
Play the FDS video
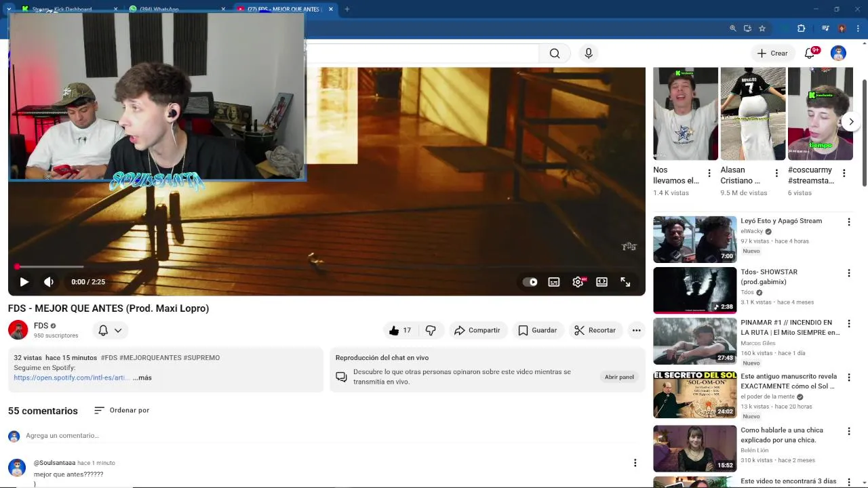tap(24, 282)
